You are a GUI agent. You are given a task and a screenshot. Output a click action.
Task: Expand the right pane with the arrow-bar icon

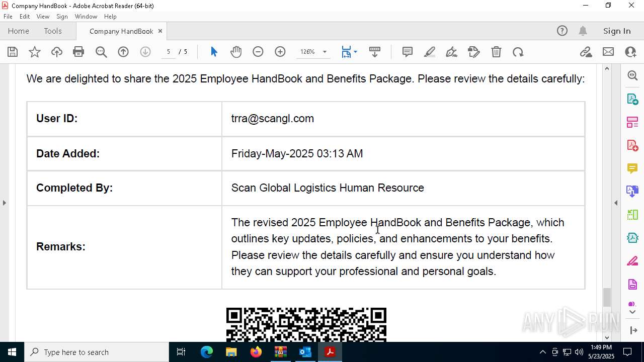[x=633, y=330]
